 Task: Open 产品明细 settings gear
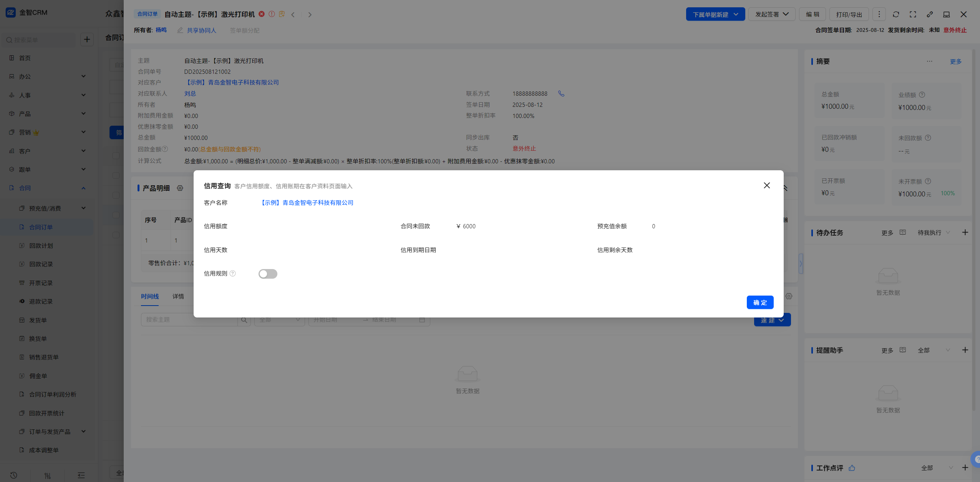pyautogui.click(x=180, y=188)
